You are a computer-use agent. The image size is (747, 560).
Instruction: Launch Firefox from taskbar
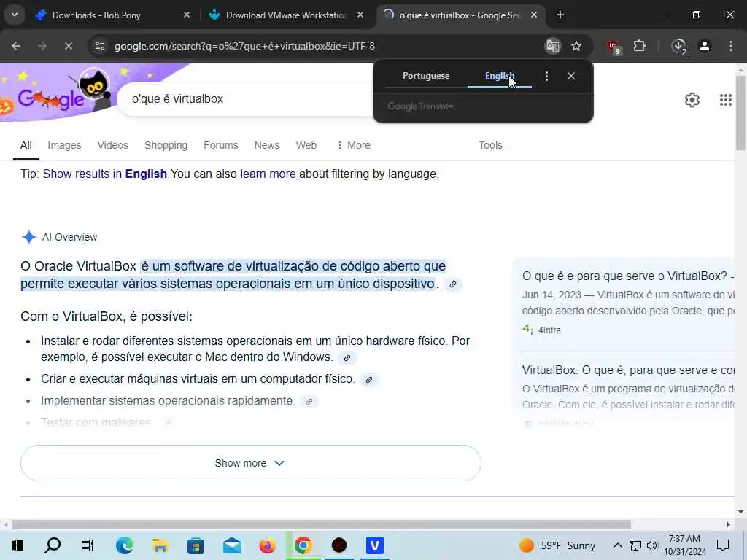[267, 545]
